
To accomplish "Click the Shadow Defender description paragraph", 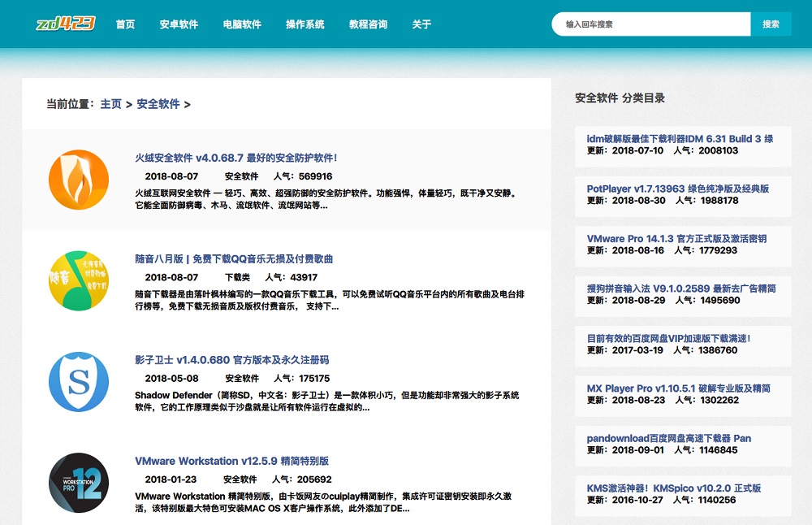I will point(326,401).
